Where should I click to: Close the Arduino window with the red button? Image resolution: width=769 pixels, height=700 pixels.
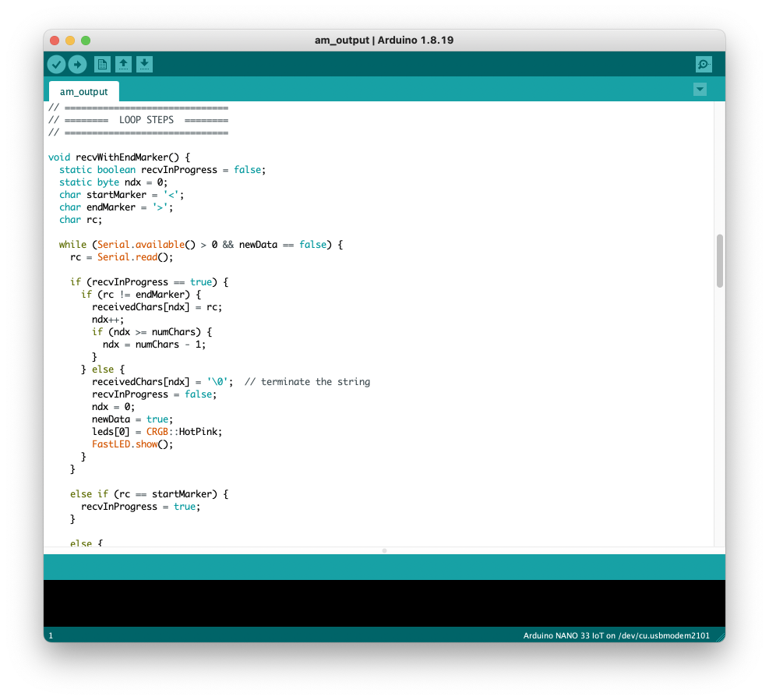coord(55,41)
